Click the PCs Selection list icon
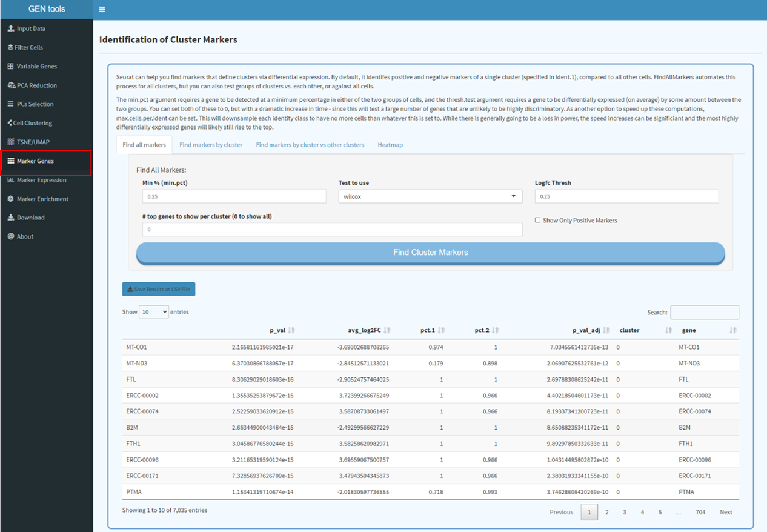The height and width of the screenshot is (532, 767). (x=10, y=104)
